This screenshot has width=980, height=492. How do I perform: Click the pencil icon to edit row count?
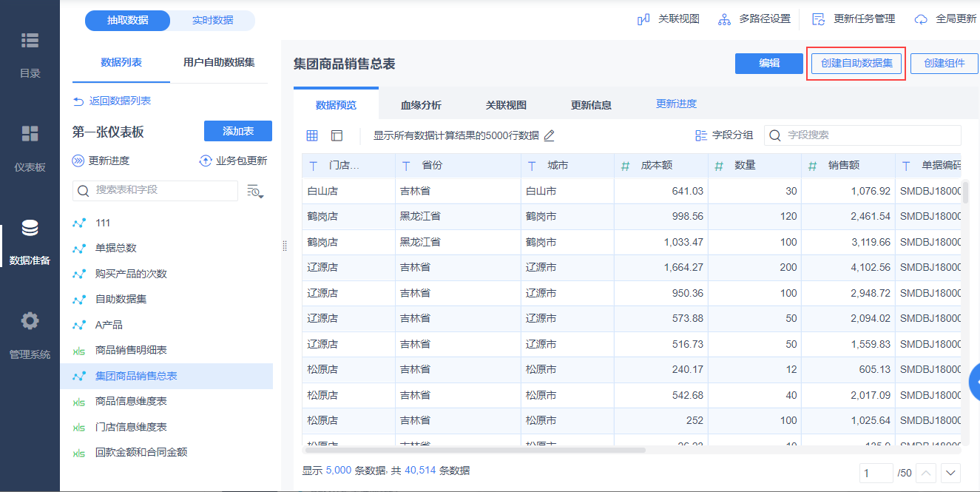[x=549, y=135]
